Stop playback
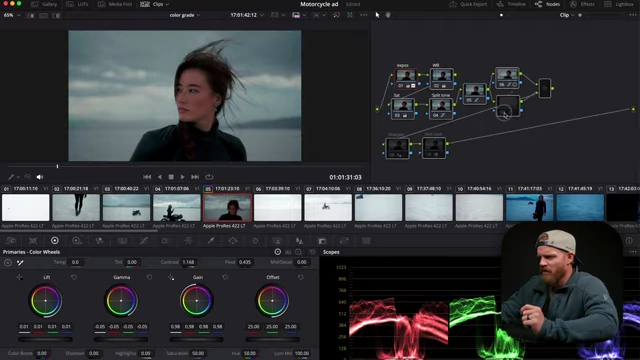The width and height of the screenshot is (640, 360). coord(171,177)
